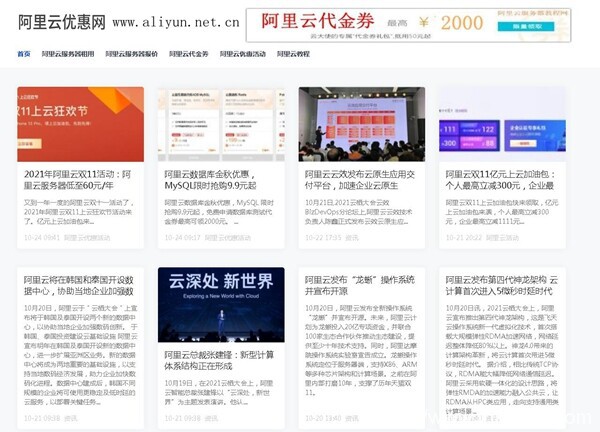Open the orange 双11上云狂欢节 thumbnail

(x=80, y=124)
